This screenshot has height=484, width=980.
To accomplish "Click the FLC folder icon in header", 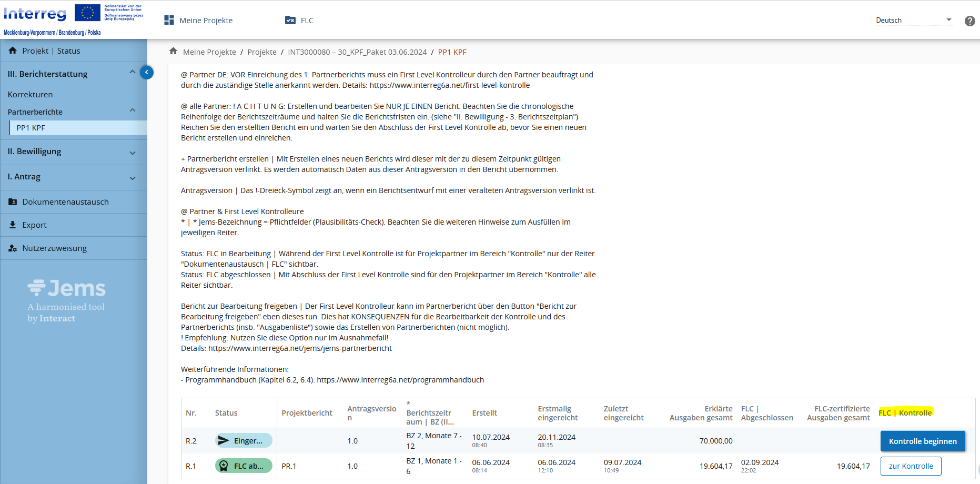I will click(x=290, y=21).
